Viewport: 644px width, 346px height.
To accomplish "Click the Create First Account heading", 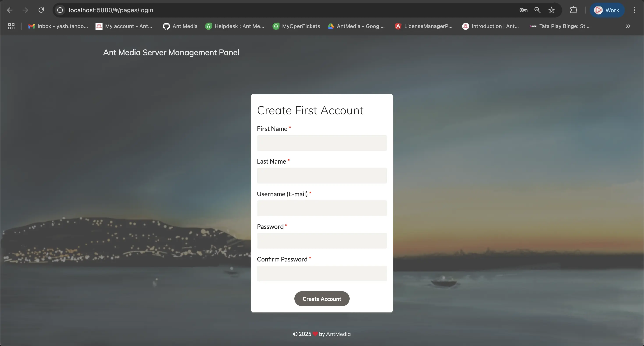I will point(310,110).
